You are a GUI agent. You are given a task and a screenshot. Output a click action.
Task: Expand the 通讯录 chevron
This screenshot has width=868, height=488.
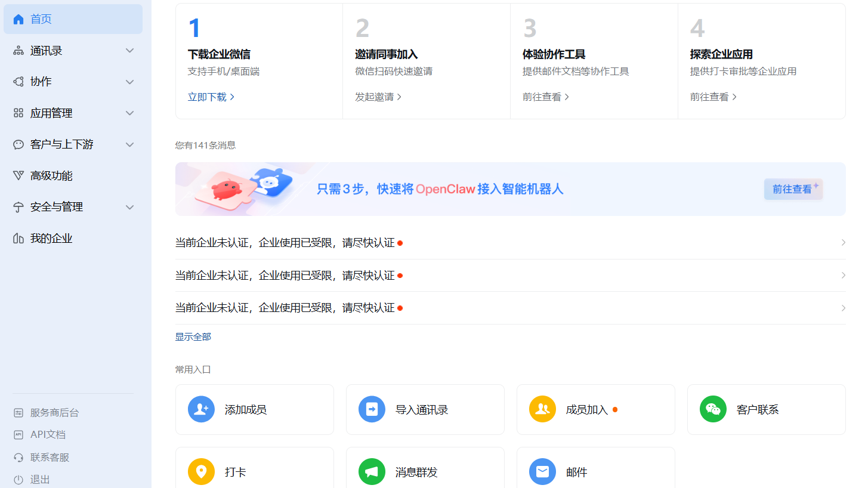(129, 51)
